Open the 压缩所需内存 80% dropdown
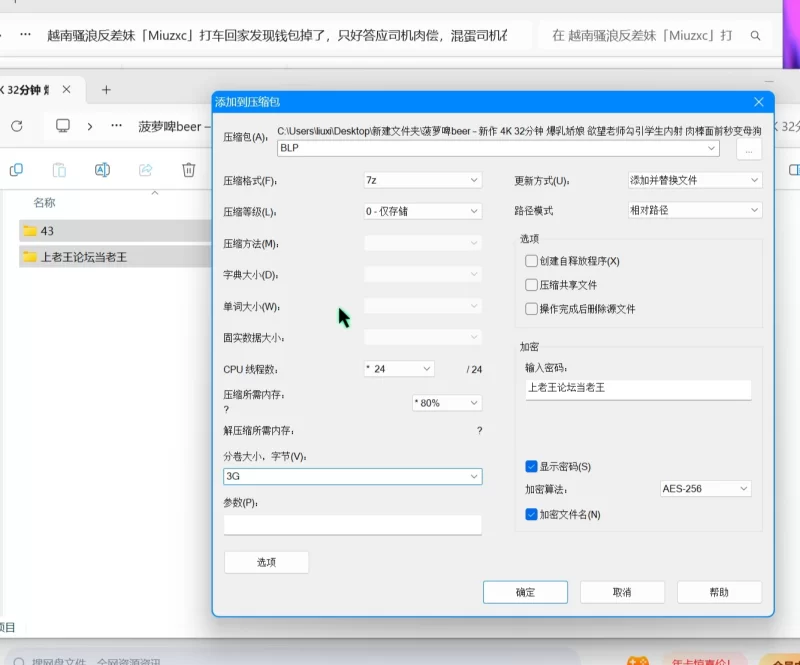800x665 pixels. tap(447, 403)
